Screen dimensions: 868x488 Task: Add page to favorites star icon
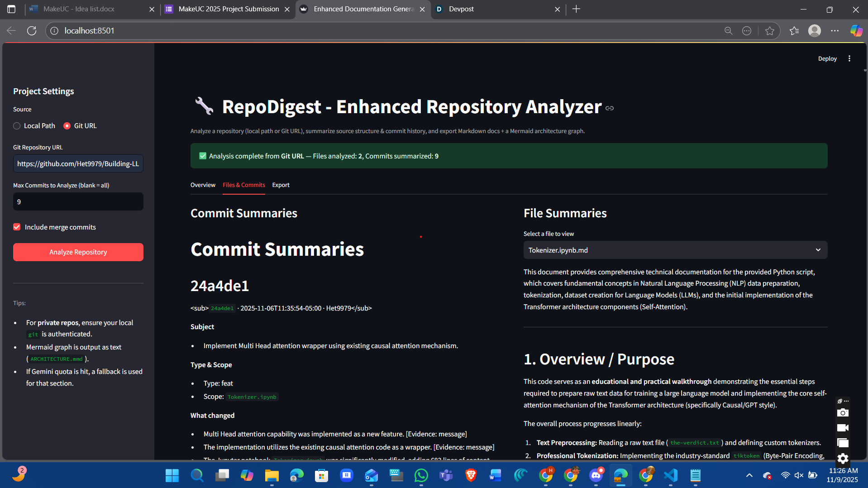pos(769,31)
